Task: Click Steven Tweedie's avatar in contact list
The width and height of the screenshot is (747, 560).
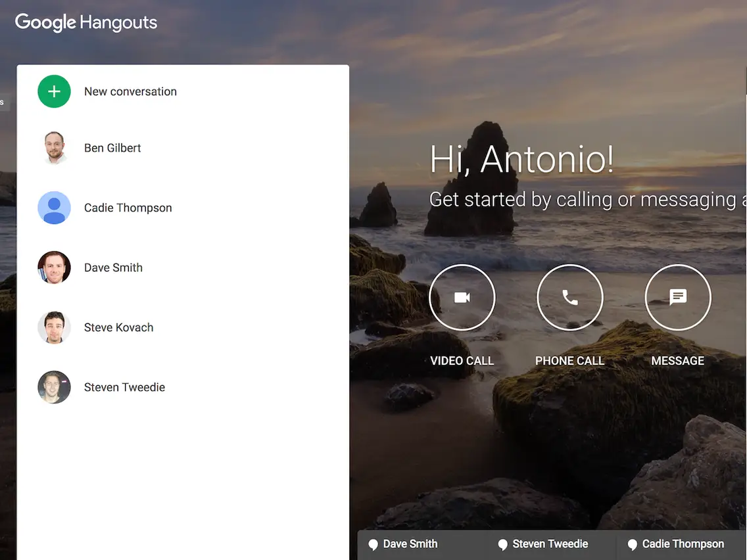Action: point(55,387)
